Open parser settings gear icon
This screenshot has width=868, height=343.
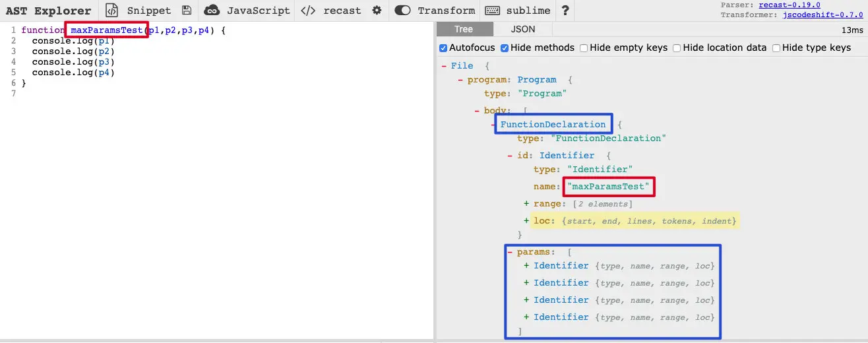[x=377, y=11]
